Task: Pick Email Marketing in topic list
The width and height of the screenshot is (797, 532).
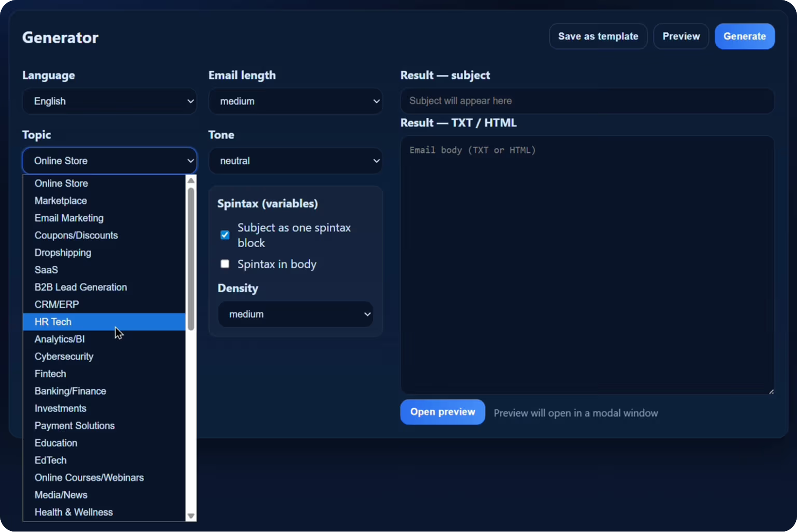Action: pos(69,218)
